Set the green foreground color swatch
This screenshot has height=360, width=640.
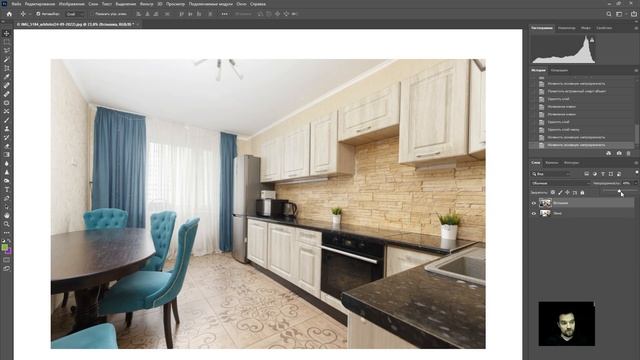tap(4, 247)
